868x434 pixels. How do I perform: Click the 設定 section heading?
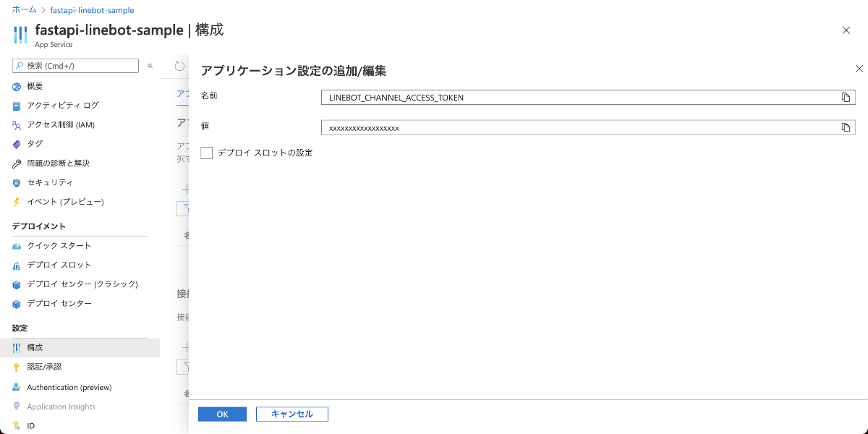click(20, 328)
